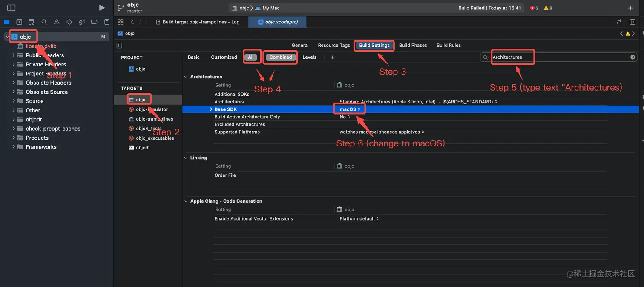Expand the Base SDK setting row

(x=211, y=109)
